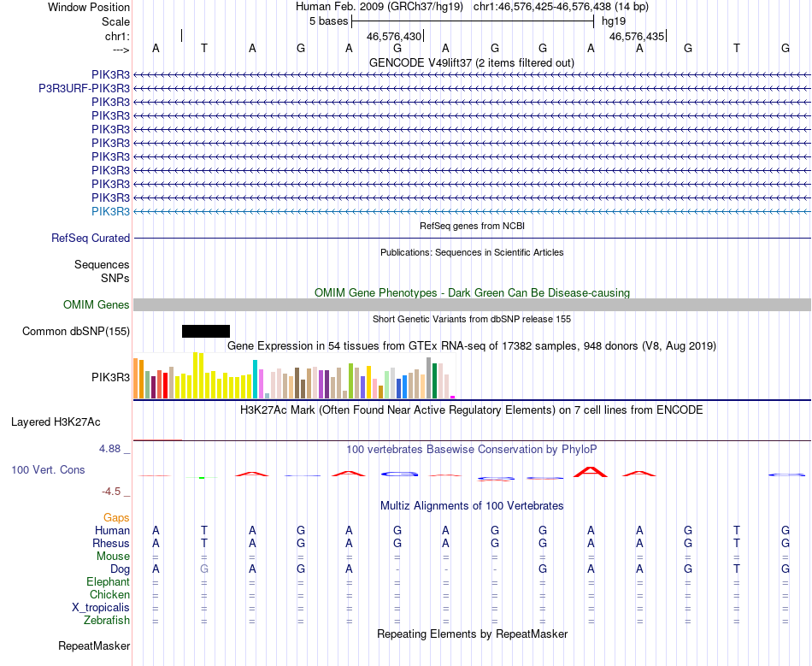Click the RepeatMasker track label

point(94,645)
